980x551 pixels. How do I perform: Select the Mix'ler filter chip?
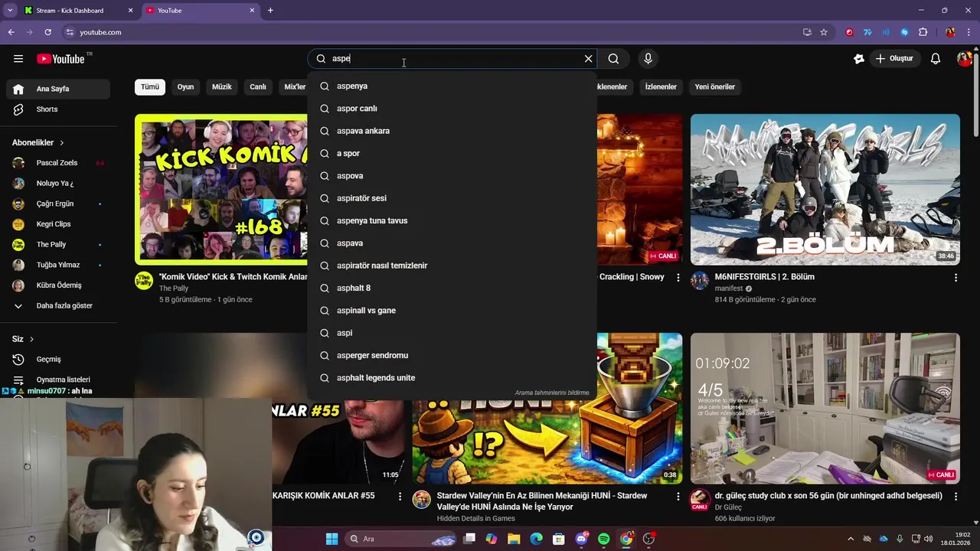pos(295,87)
